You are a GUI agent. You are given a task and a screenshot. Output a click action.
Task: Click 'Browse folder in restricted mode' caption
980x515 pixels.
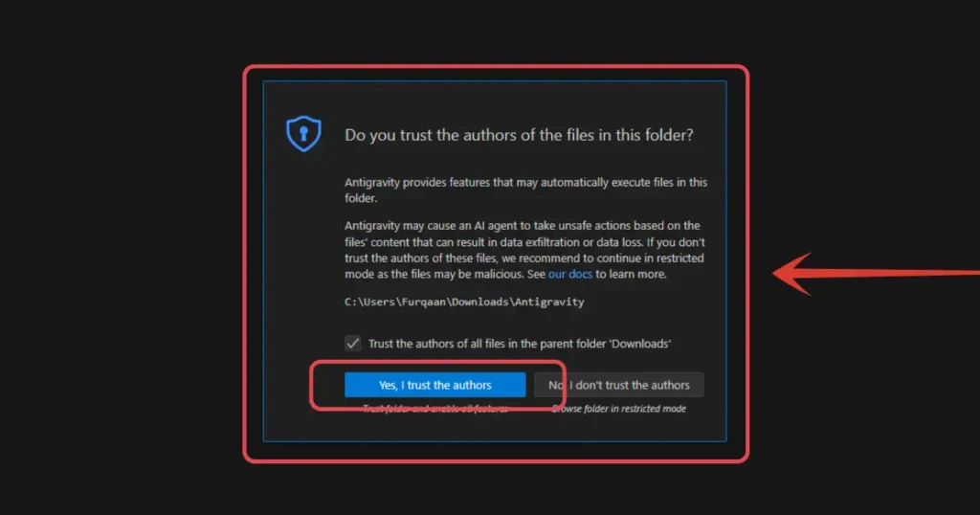click(619, 409)
